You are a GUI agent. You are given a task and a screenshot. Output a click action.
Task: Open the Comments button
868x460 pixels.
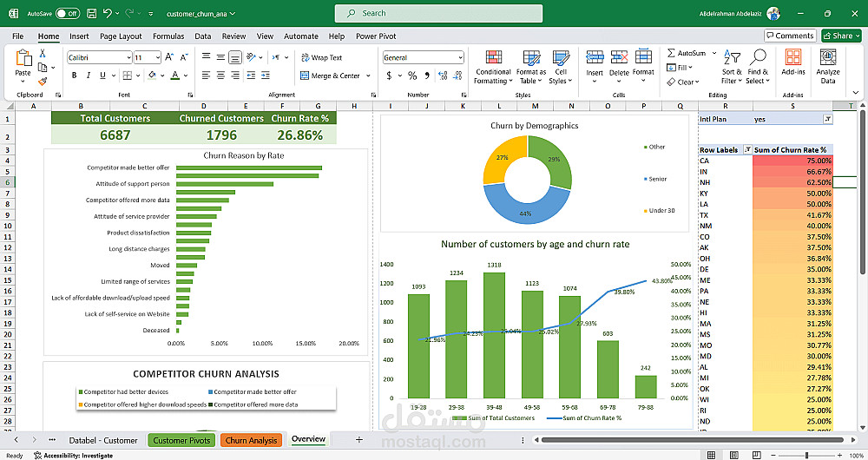pos(790,36)
